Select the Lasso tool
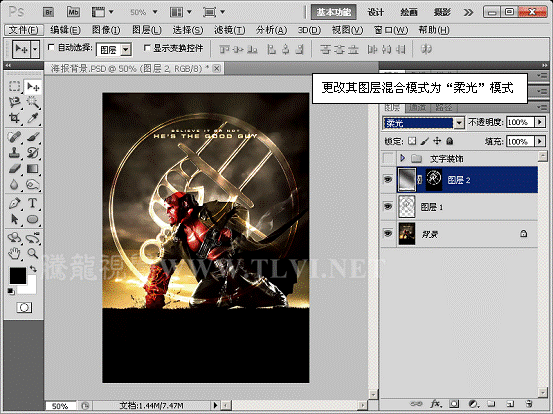The width and height of the screenshot is (553, 414). 14,102
